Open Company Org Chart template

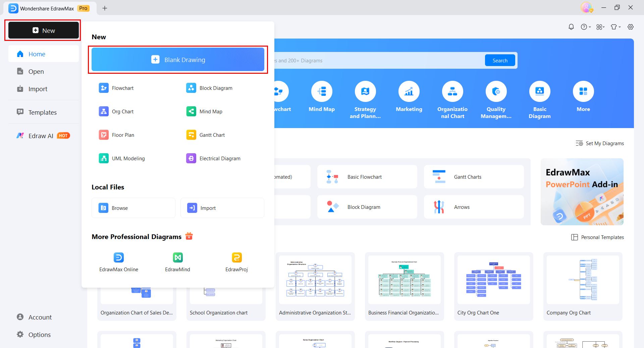[x=583, y=286]
